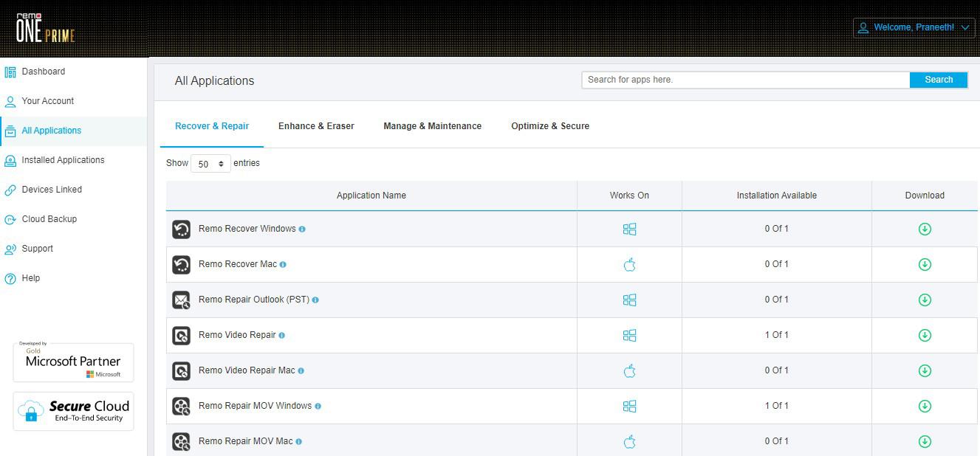Click Remo Recover Windows name text
Screen dimensions: 980x456
point(247,229)
